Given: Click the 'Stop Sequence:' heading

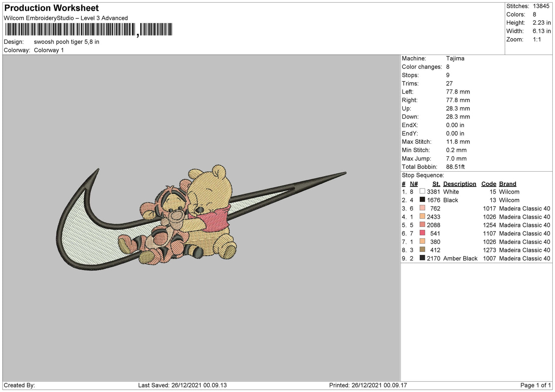Looking at the screenshot, I should [x=423, y=175].
